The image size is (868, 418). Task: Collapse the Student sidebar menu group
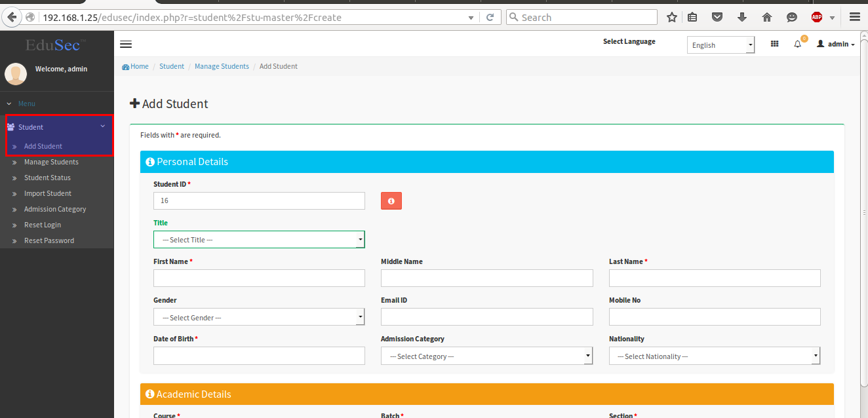57,127
